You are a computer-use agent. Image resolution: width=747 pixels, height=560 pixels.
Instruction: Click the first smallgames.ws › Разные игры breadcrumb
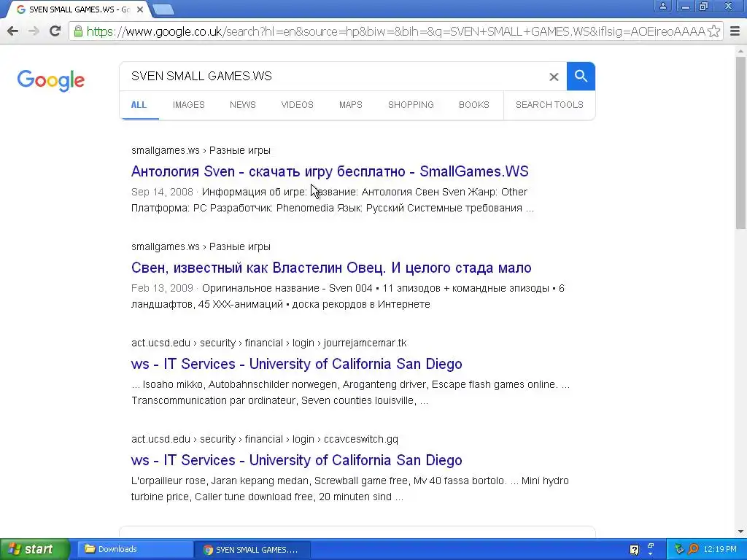pos(201,150)
